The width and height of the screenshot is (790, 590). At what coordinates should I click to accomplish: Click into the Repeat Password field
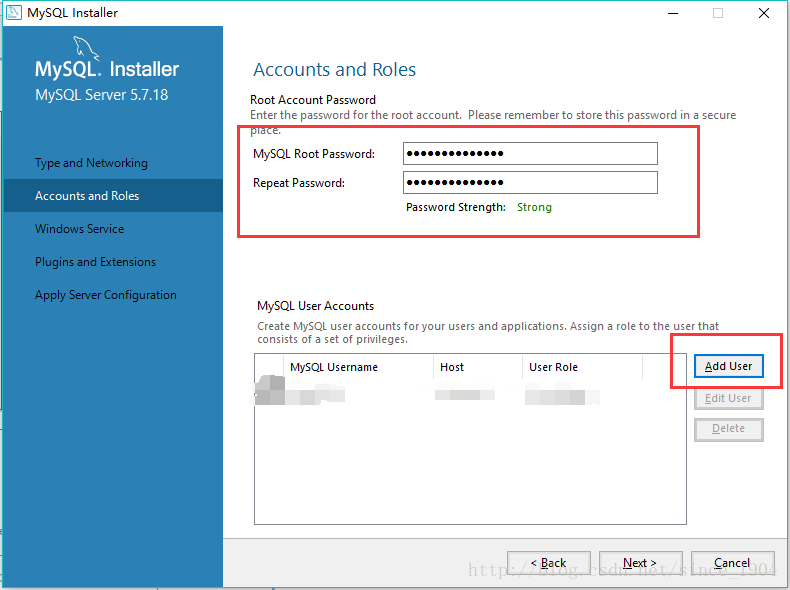[x=530, y=183]
